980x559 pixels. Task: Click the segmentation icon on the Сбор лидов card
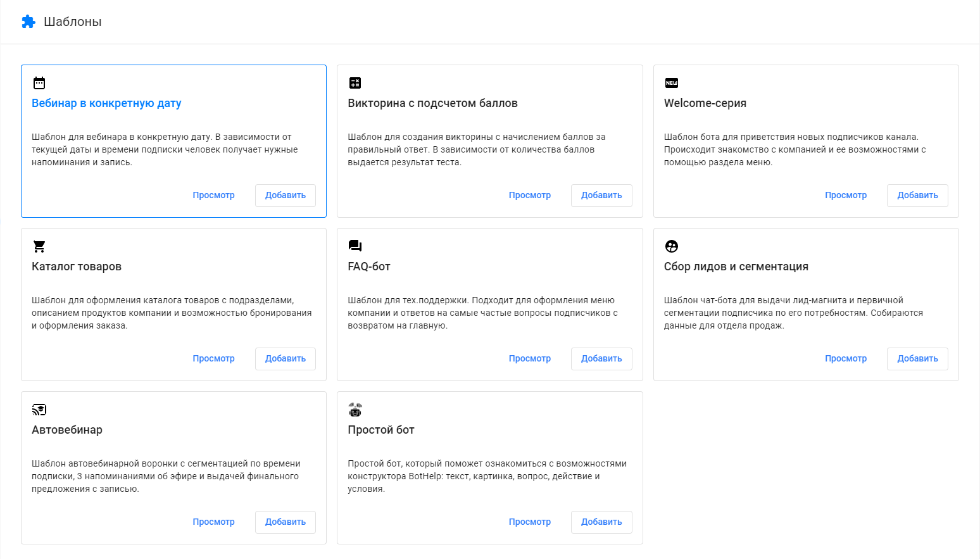point(671,246)
